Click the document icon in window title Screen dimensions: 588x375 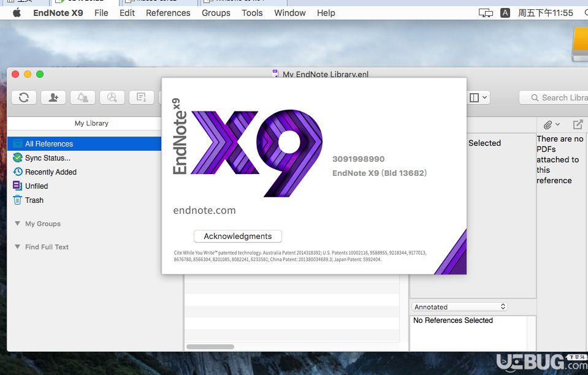click(276, 74)
